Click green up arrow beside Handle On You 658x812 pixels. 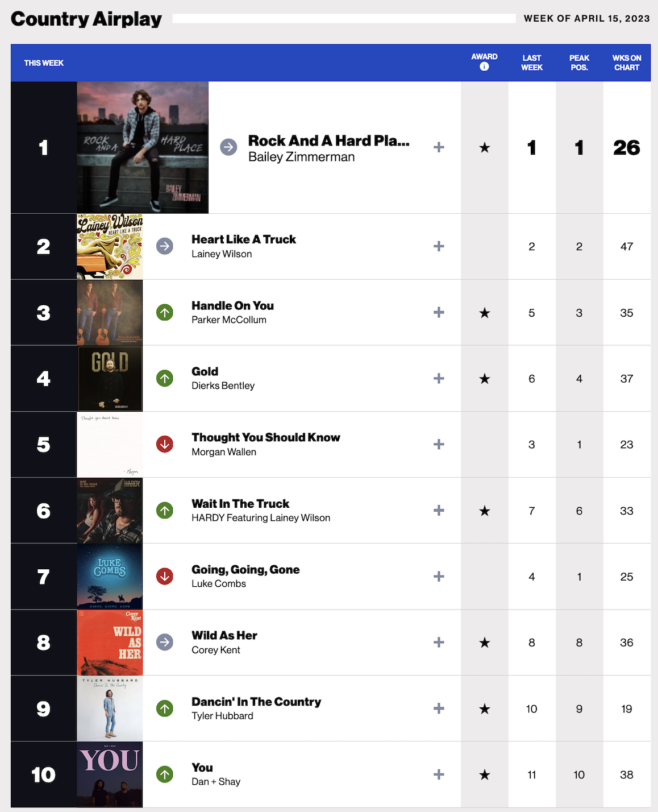pos(165,313)
